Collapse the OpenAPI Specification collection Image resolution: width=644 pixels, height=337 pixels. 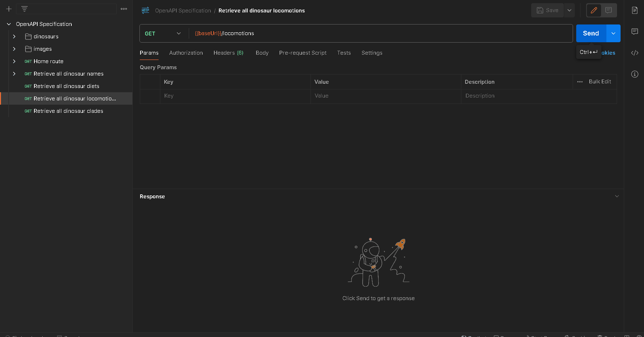point(9,24)
